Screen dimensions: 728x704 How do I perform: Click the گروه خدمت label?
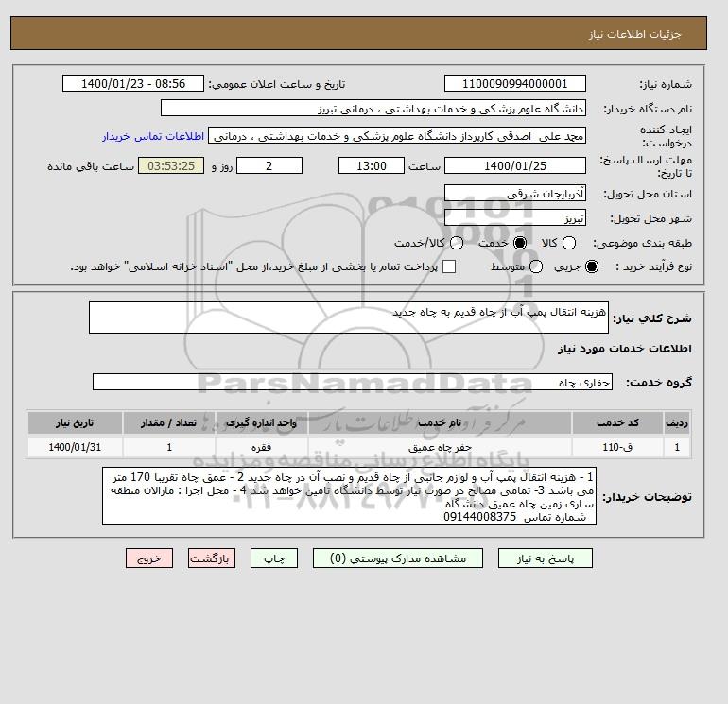click(659, 383)
